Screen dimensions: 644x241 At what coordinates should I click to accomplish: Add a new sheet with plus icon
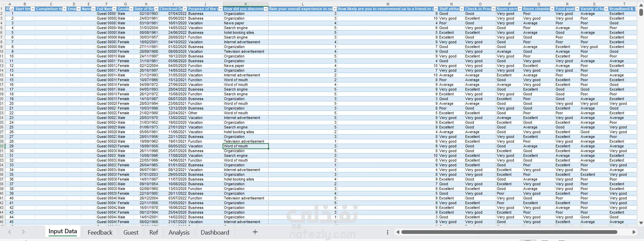click(255, 232)
